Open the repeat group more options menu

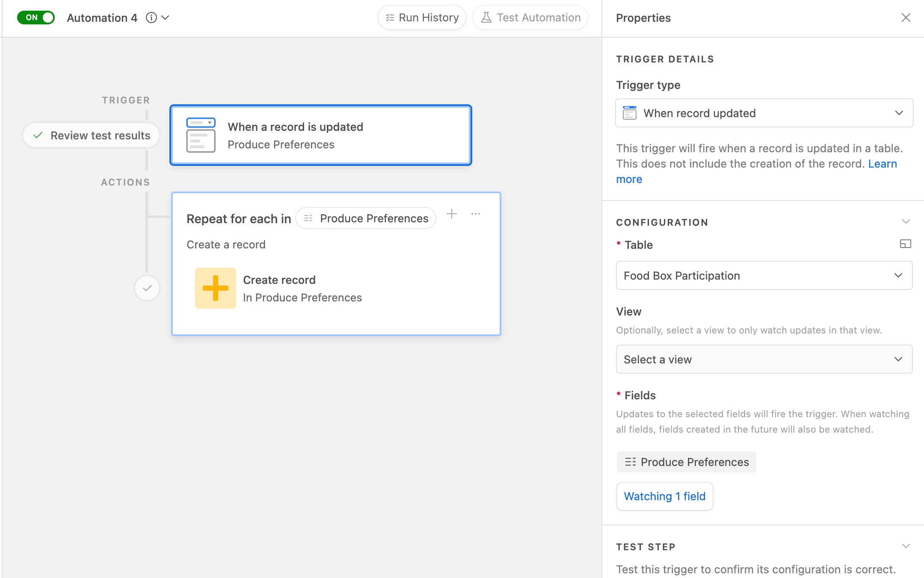pyautogui.click(x=476, y=214)
